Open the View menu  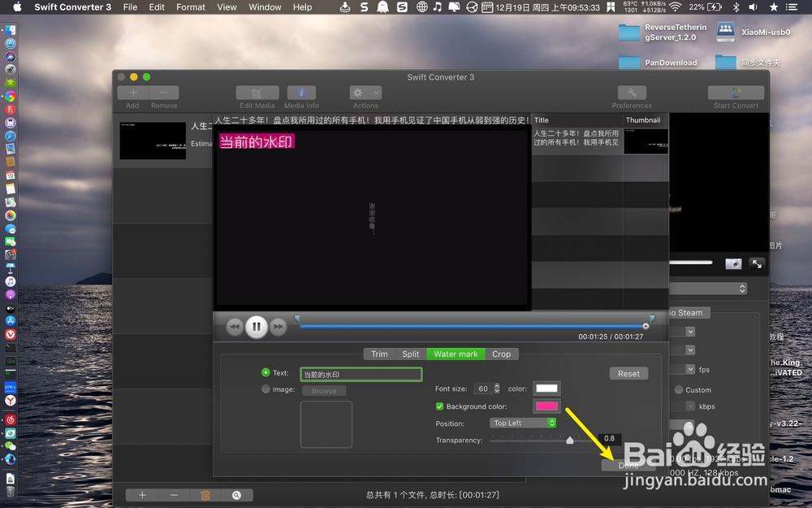227,7
